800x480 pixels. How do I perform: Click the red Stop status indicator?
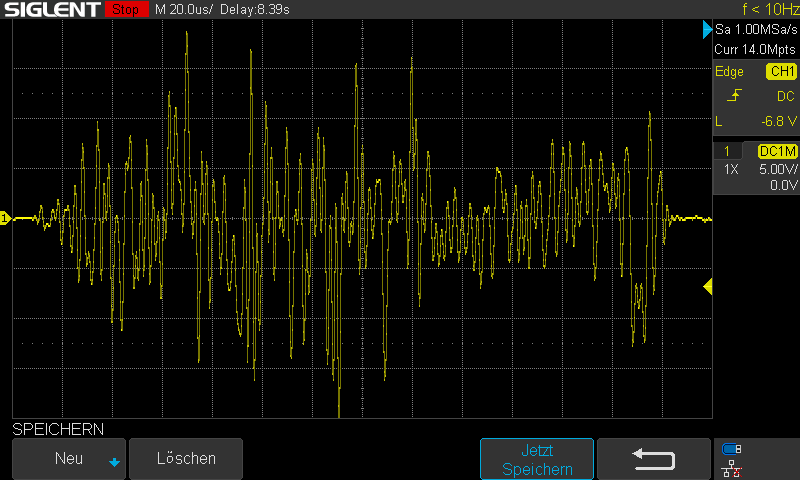tap(127, 9)
